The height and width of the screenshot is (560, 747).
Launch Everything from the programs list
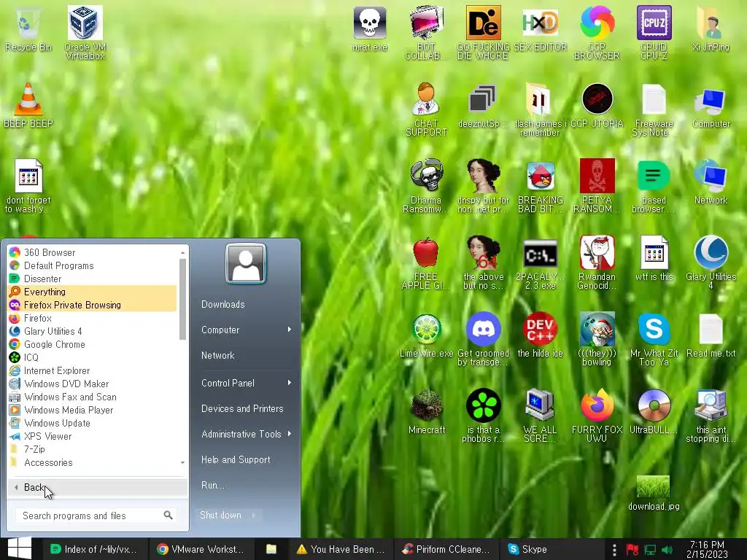pyautogui.click(x=93, y=292)
